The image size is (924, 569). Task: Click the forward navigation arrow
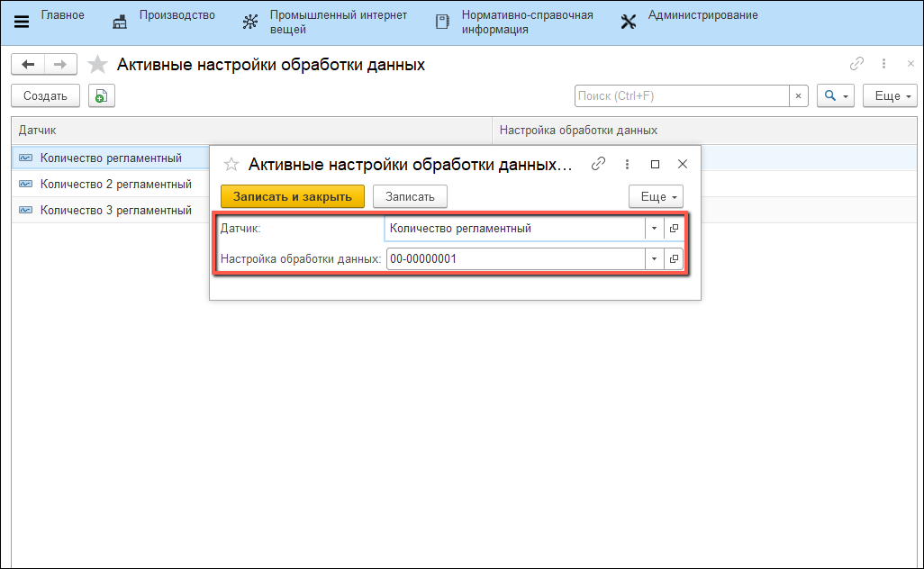[60, 65]
